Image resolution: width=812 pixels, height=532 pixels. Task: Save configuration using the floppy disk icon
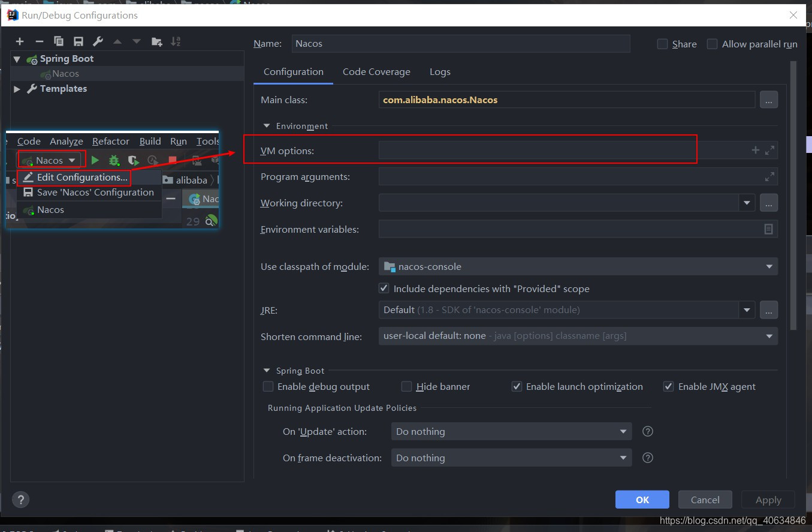79,41
